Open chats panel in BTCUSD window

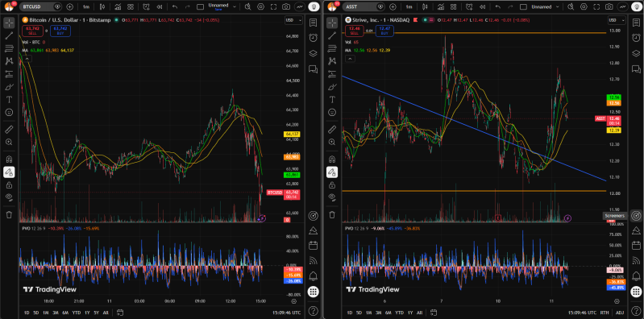314,69
